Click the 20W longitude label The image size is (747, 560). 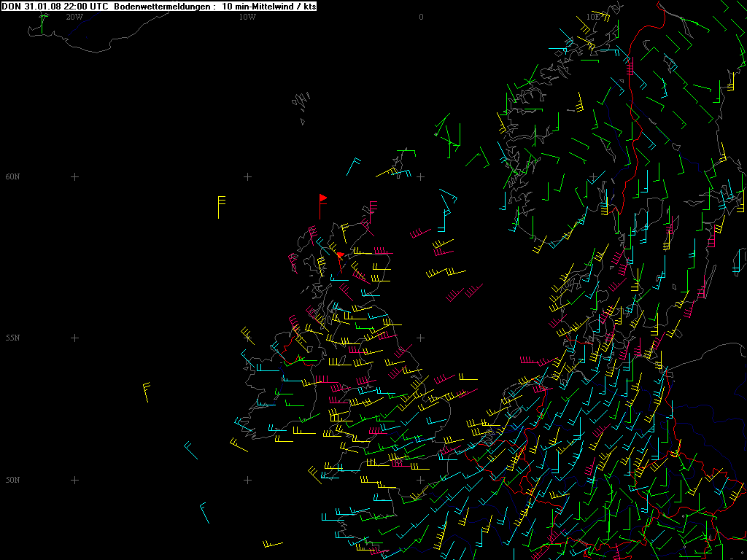pyautogui.click(x=74, y=16)
